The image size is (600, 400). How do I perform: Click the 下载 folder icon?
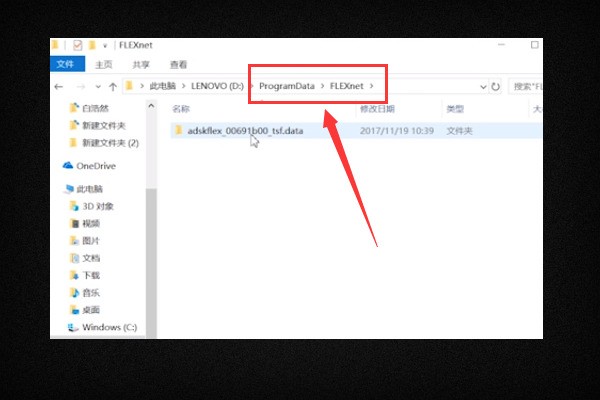tap(74, 276)
